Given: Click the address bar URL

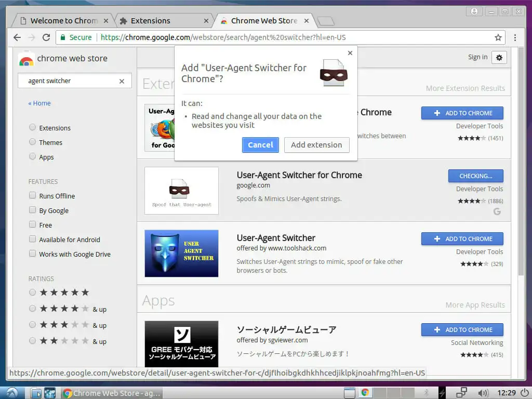Looking at the screenshot, I should click(223, 37).
